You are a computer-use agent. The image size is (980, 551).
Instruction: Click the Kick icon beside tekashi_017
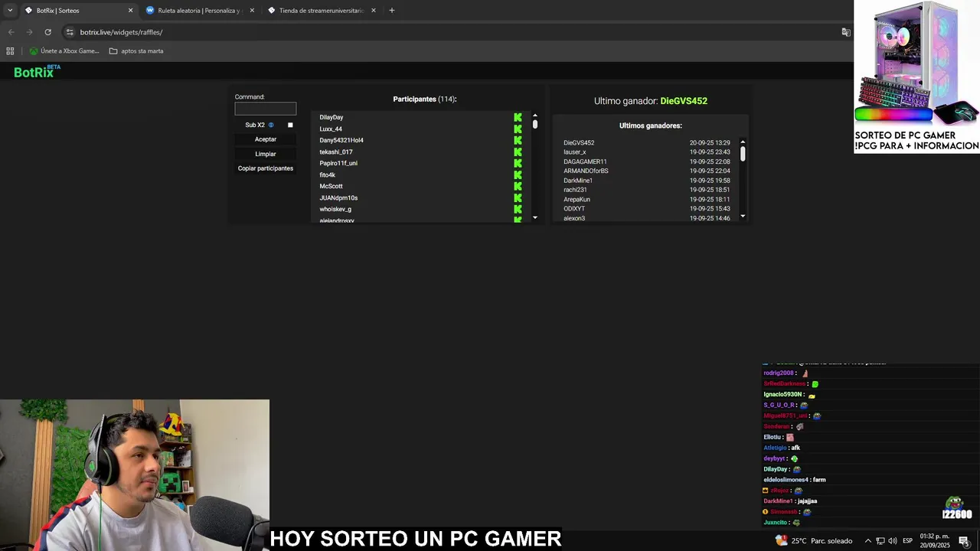click(x=518, y=152)
